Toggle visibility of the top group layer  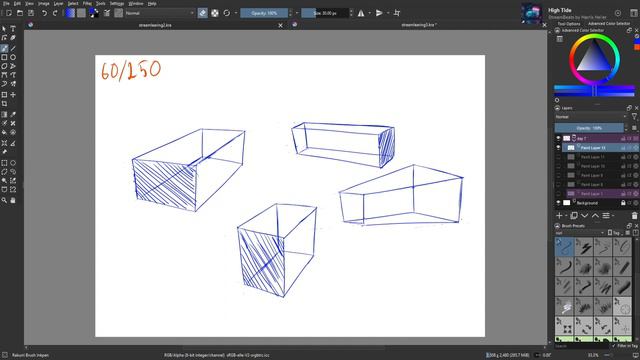click(x=558, y=138)
